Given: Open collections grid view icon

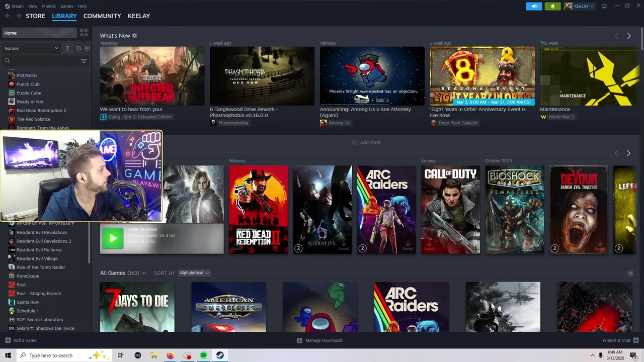Looking at the screenshot, I should point(84,33).
